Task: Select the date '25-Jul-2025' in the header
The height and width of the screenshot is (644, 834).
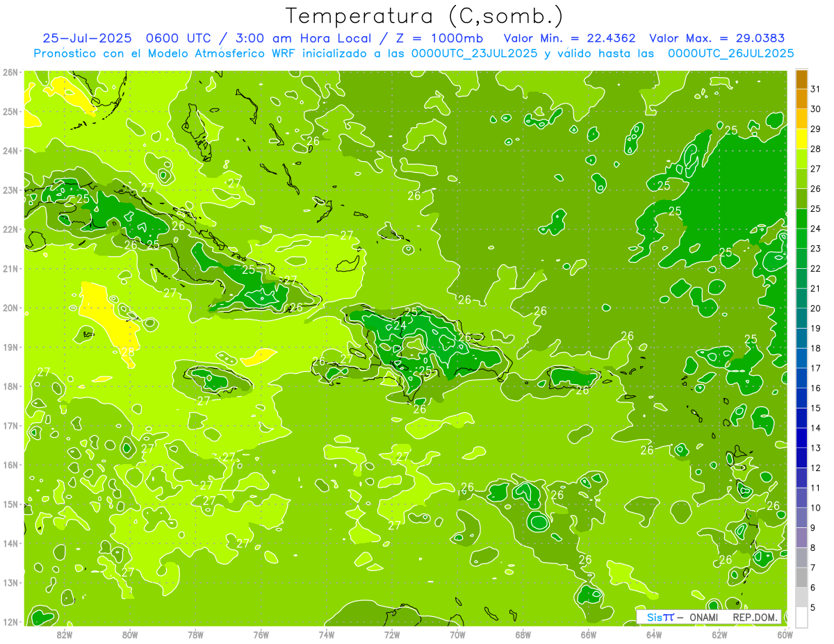Action: click(x=87, y=38)
